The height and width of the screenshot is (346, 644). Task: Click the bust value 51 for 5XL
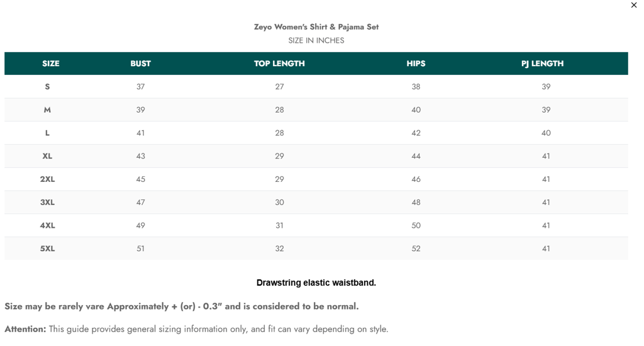tap(140, 248)
